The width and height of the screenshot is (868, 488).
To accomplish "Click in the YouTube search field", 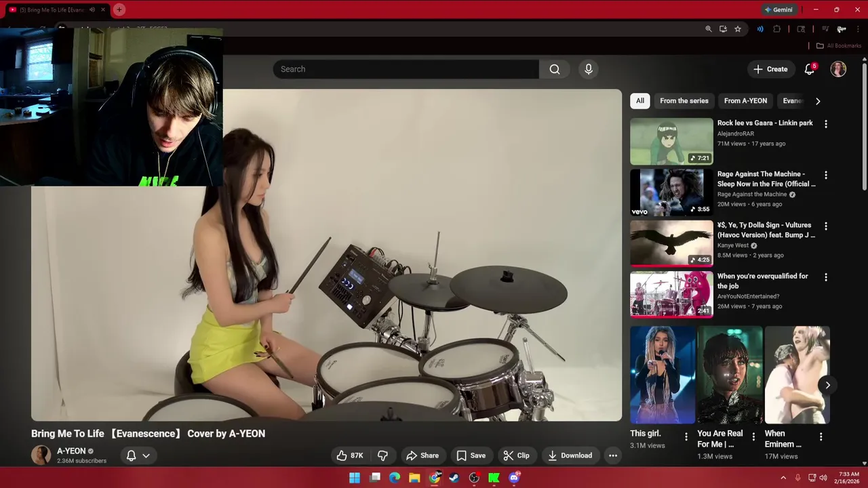I will 406,69.
